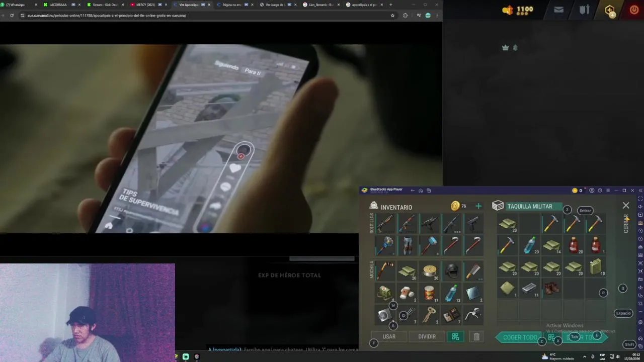The image size is (644, 362).
Task: Select the pistol in the pockets row
Action: 473,223
